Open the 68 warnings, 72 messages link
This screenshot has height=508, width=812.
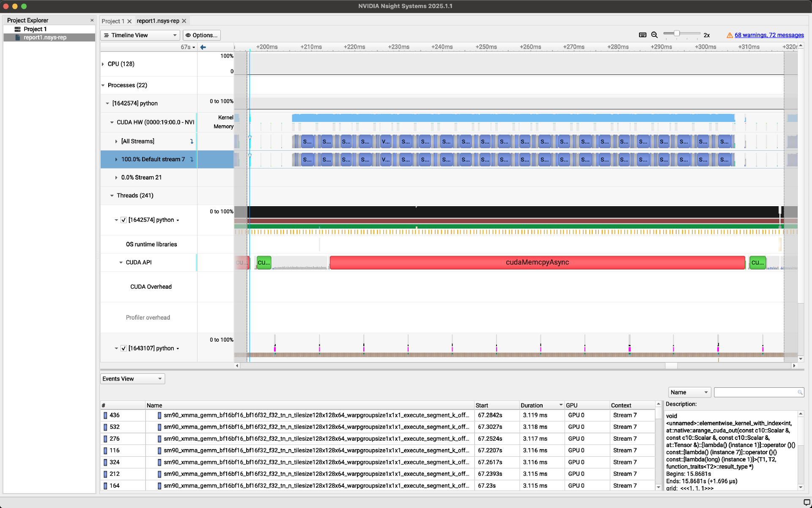(769, 35)
